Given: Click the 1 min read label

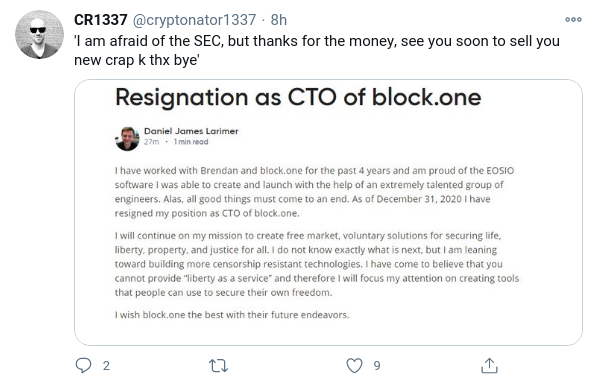Looking at the screenshot, I should click(191, 142).
